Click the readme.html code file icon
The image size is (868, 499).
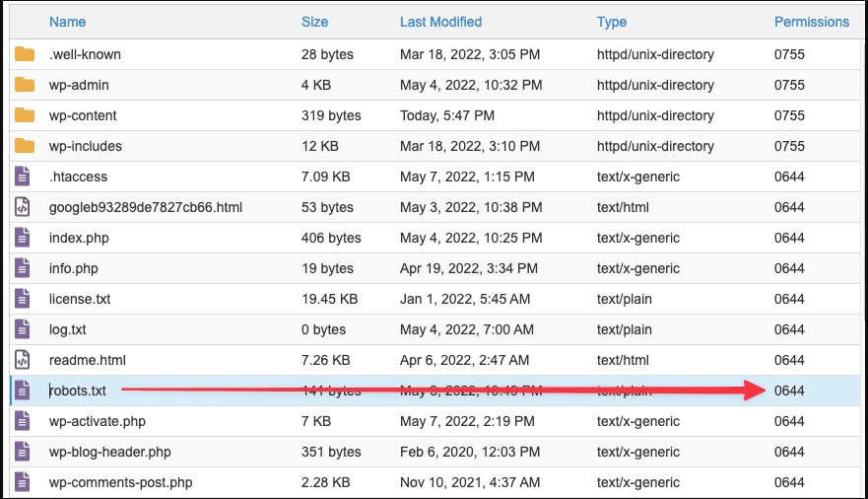point(23,360)
